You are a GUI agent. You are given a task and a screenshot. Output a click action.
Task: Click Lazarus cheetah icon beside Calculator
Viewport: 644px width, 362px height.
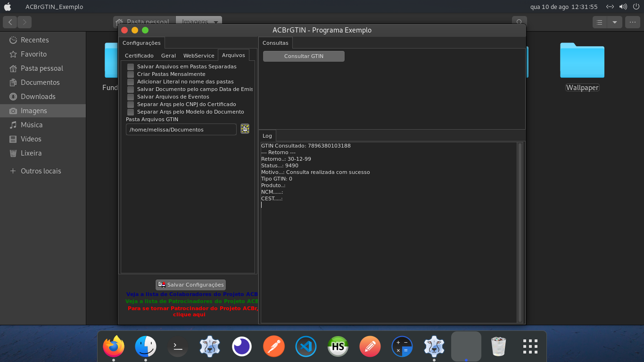coord(434,347)
